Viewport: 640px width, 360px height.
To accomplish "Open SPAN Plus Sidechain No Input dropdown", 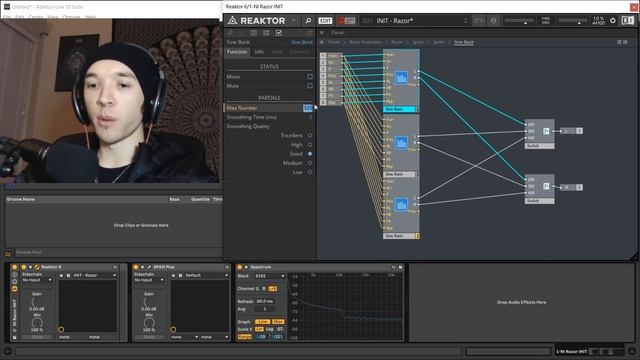I will click(149, 280).
